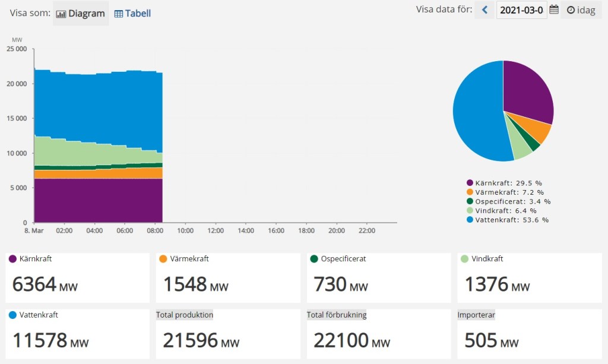Toggle Ospecificerat in pie chart legend
The image size is (608, 364).
point(508,201)
